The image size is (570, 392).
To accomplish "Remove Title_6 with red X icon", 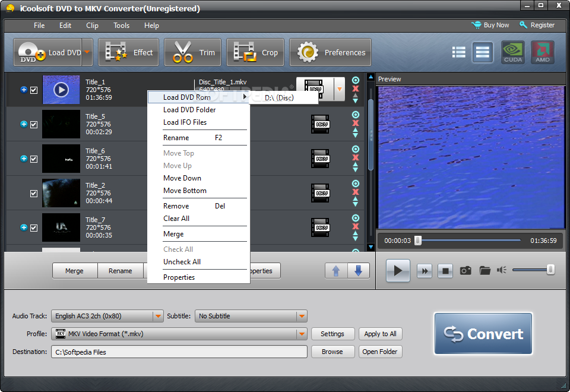I will point(356,157).
